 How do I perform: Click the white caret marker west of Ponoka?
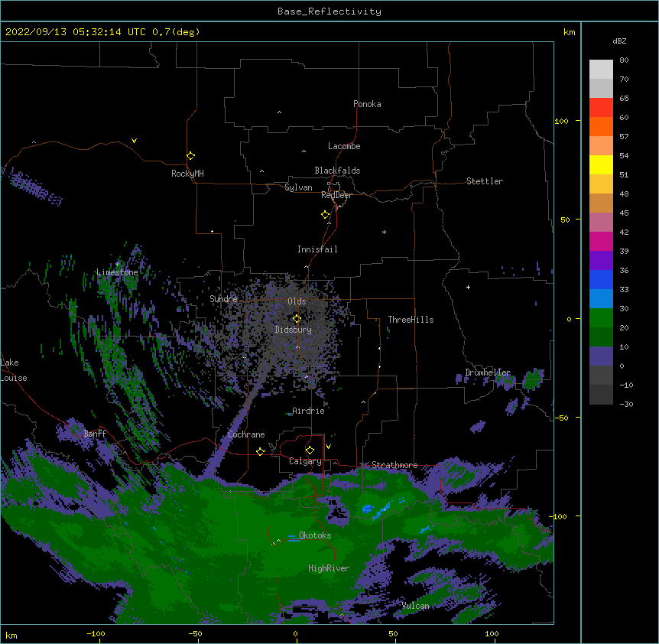point(279,112)
